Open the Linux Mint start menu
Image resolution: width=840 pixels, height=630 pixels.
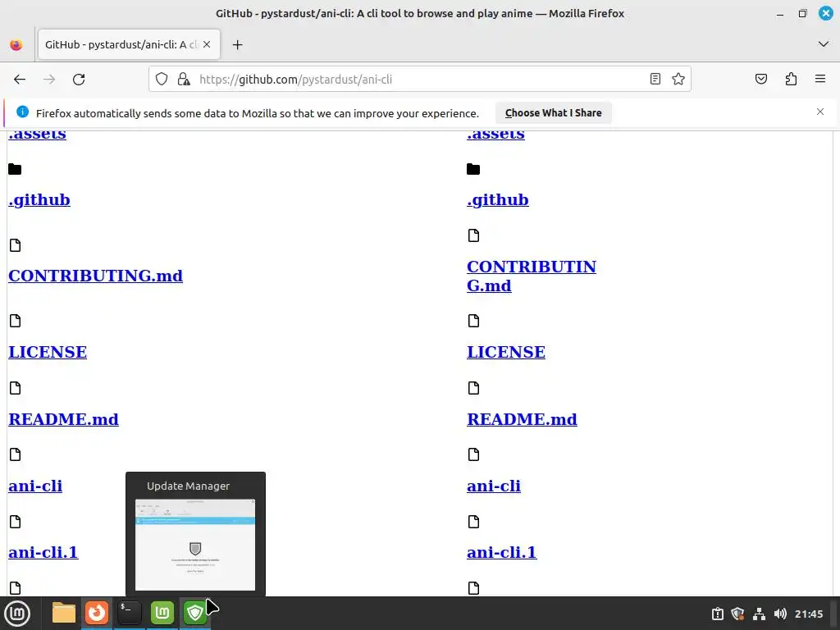(x=17, y=614)
